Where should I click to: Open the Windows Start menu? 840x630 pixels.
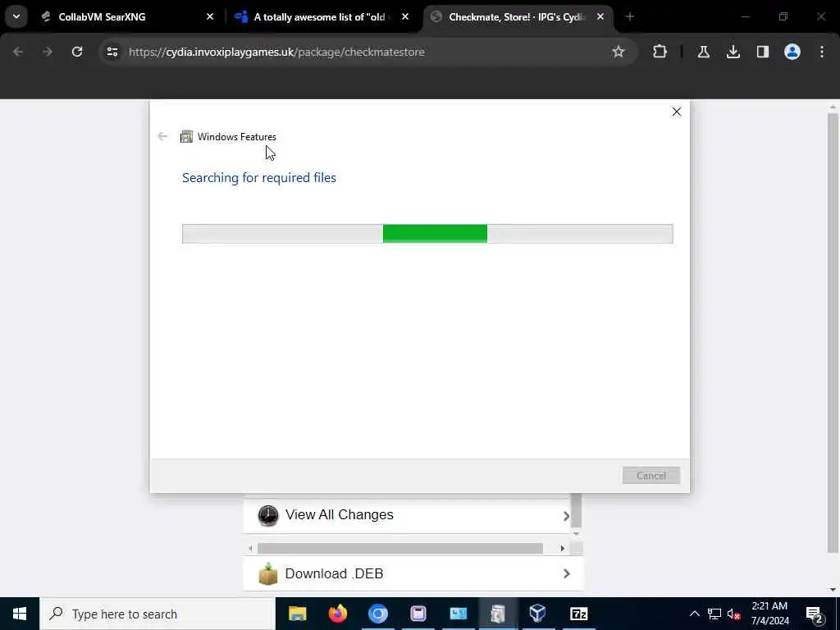pos(20,614)
